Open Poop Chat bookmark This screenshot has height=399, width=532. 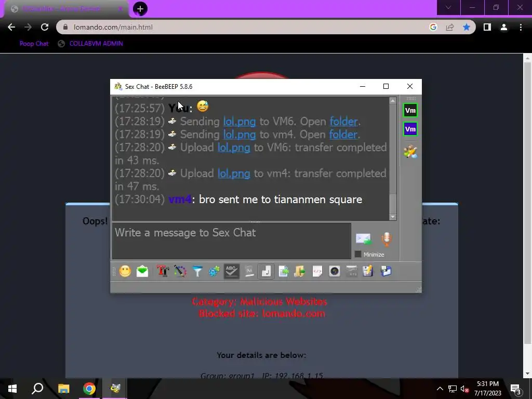(x=34, y=44)
